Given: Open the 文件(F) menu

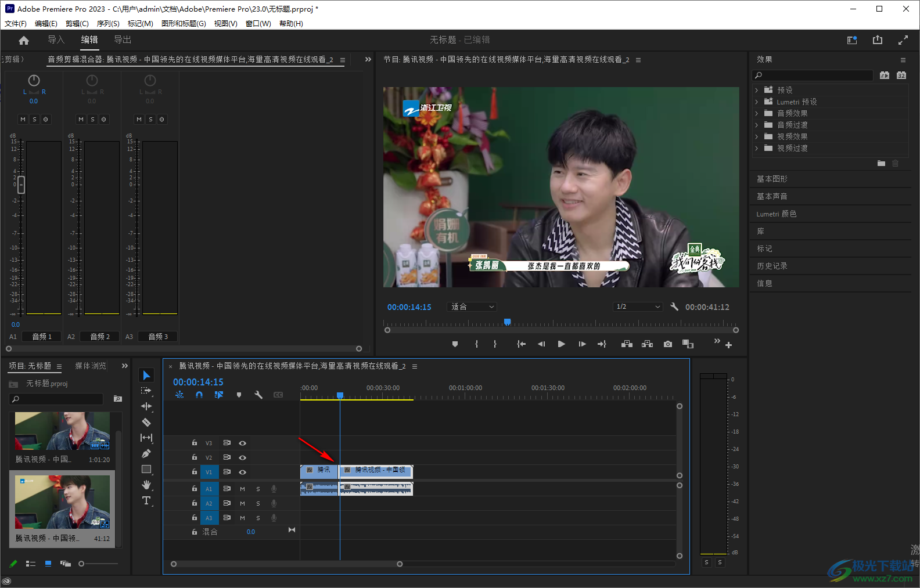Looking at the screenshot, I should 16,24.
